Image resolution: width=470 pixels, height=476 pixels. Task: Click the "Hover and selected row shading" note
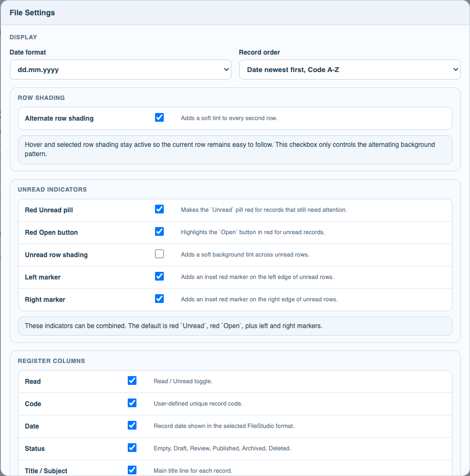[x=235, y=150]
